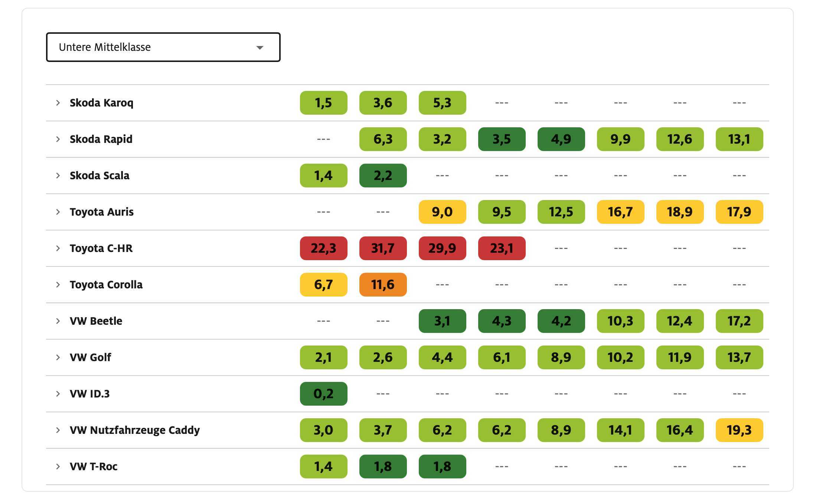
Task: Click VW Golf value 6,1
Action: point(502,357)
